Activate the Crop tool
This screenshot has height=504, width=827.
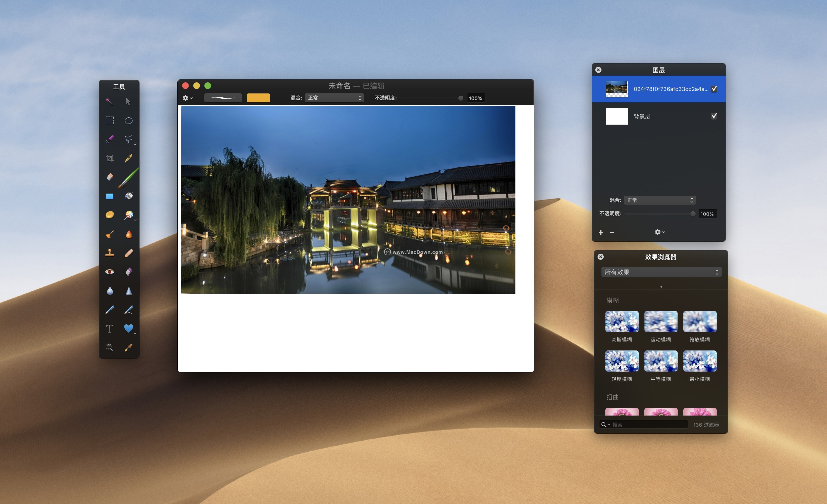coord(110,158)
